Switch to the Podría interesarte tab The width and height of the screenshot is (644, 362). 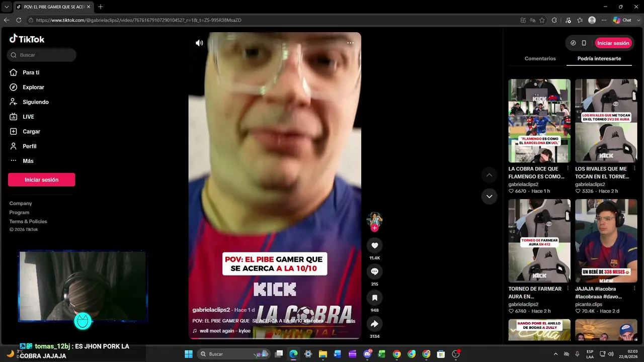click(x=599, y=59)
